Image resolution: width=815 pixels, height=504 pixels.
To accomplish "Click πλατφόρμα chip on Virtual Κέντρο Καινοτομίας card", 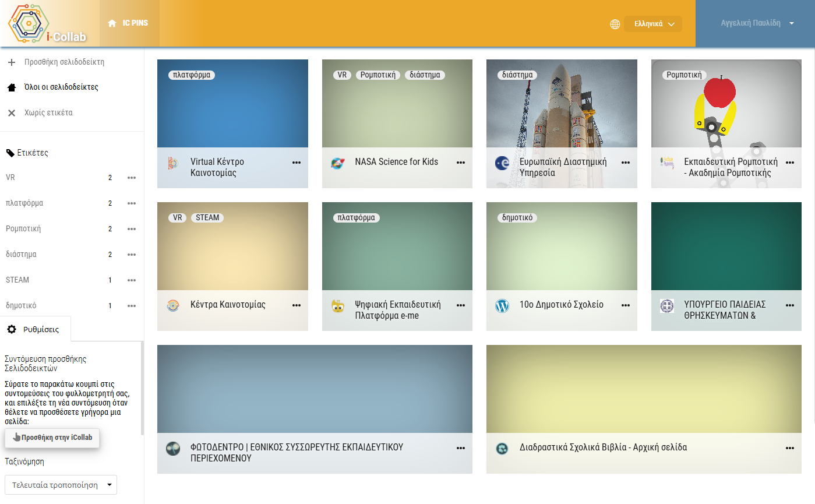I will click(192, 75).
